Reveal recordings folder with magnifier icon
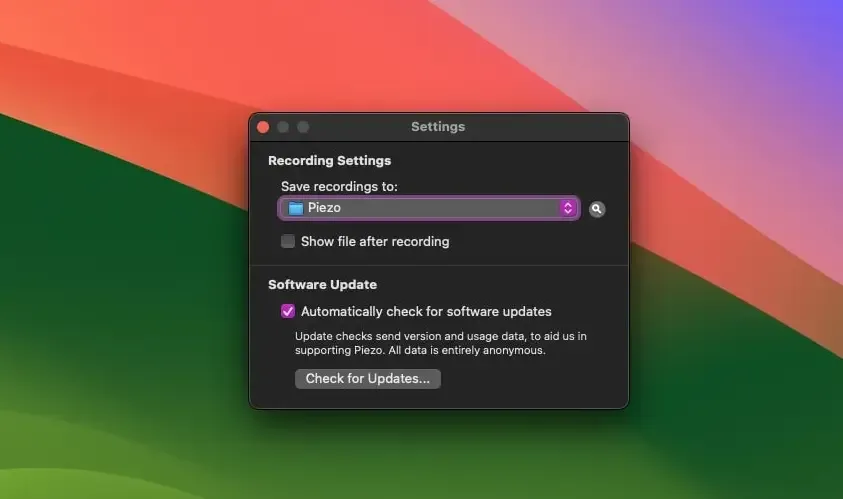 point(597,209)
